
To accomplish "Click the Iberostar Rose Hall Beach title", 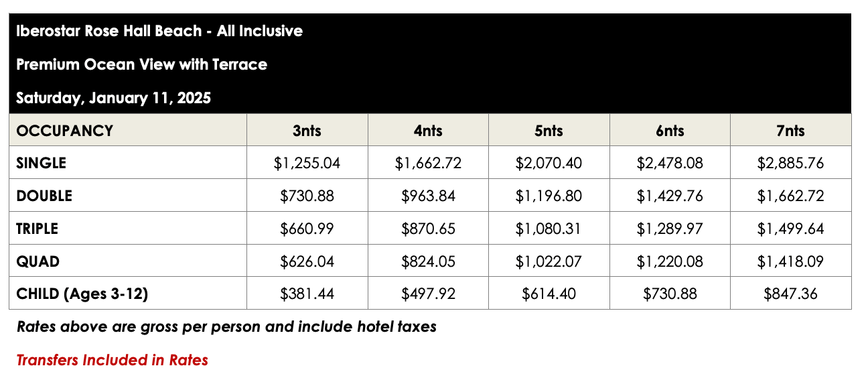I will 159,31.
